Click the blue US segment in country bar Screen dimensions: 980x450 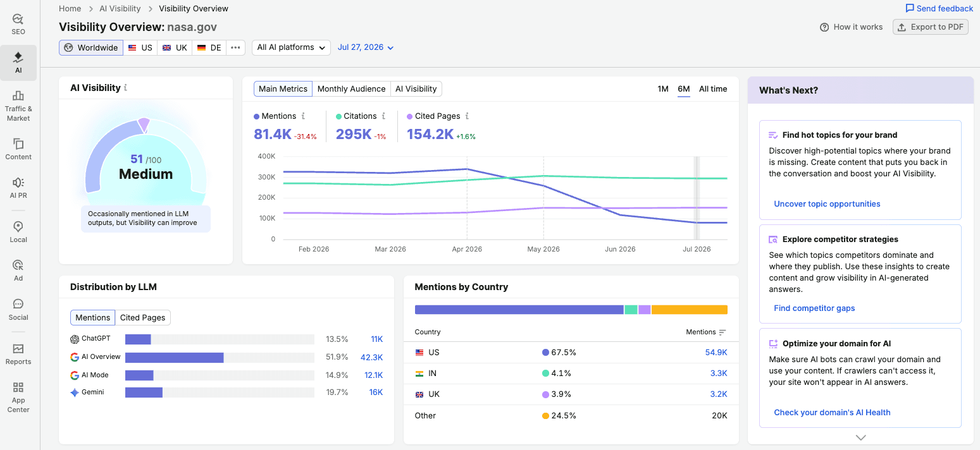(519, 310)
